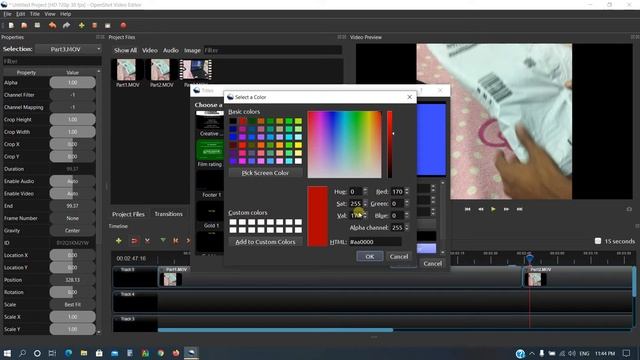The height and width of the screenshot is (360, 640).
Task: Confirm color with OK button
Action: click(x=369, y=256)
